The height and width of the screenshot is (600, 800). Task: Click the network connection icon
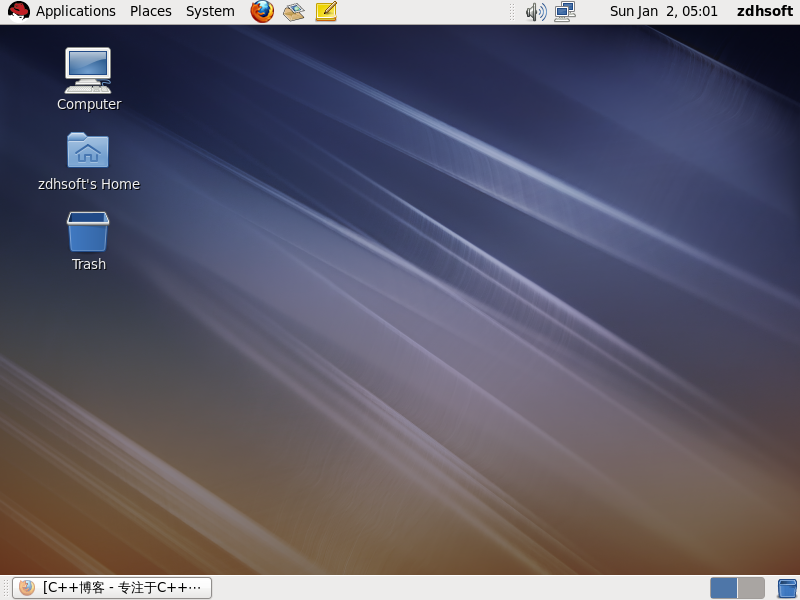[565, 11]
